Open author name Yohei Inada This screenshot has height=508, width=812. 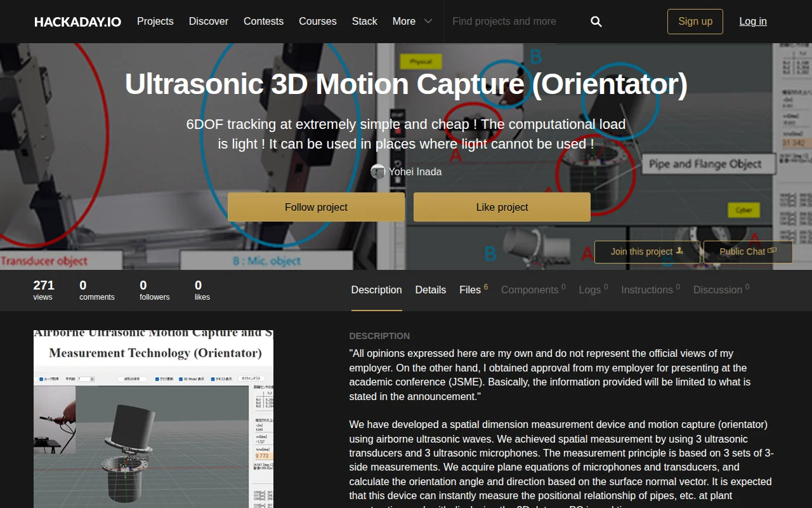[x=416, y=171]
